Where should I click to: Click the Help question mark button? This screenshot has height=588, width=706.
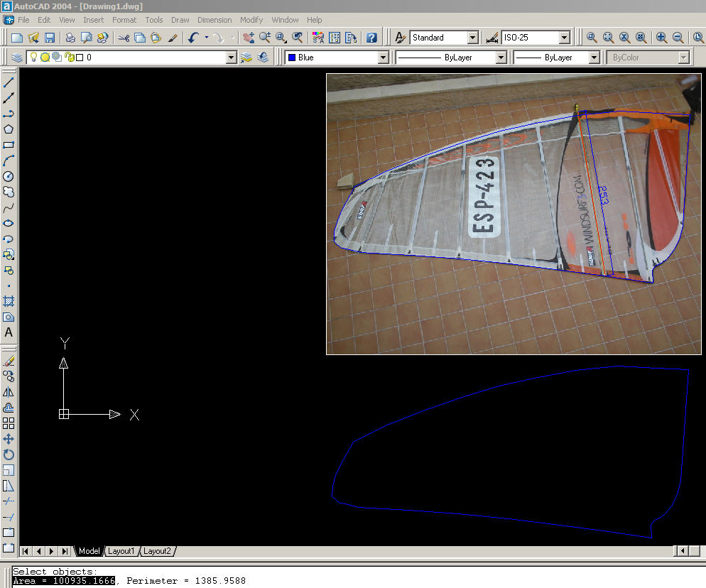click(x=371, y=37)
